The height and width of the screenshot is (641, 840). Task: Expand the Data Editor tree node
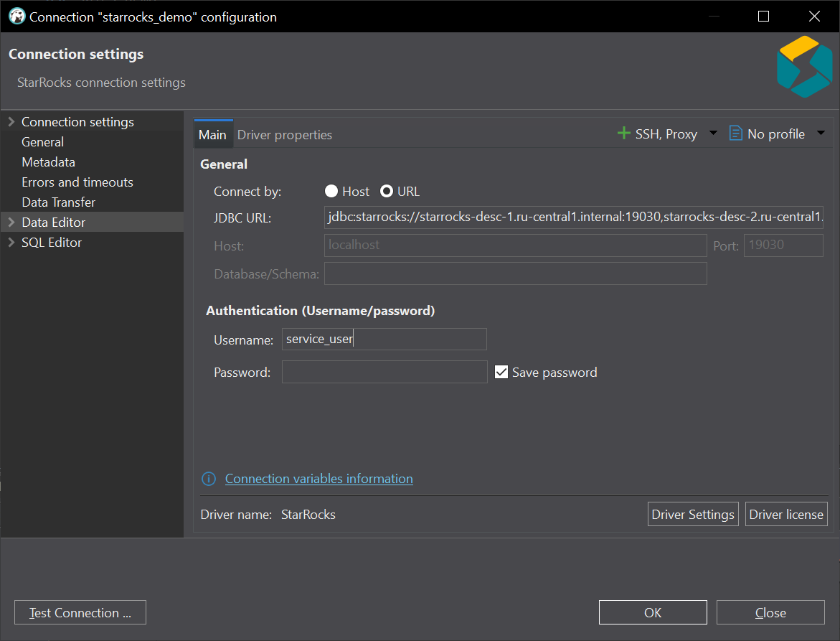pyautogui.click(x=11, y=222)
